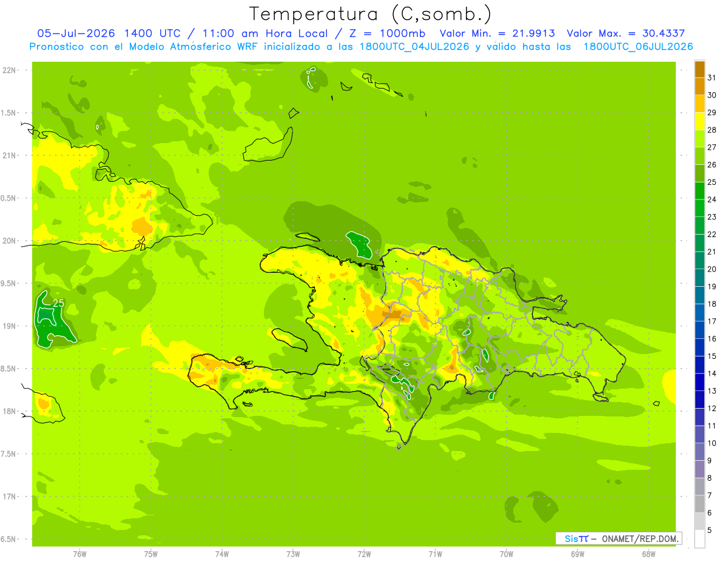This screenshot has width=728, height=562.
Task: Click the 'ONAMET/REP.DOM.' credit label
Action: coord(641,538)
